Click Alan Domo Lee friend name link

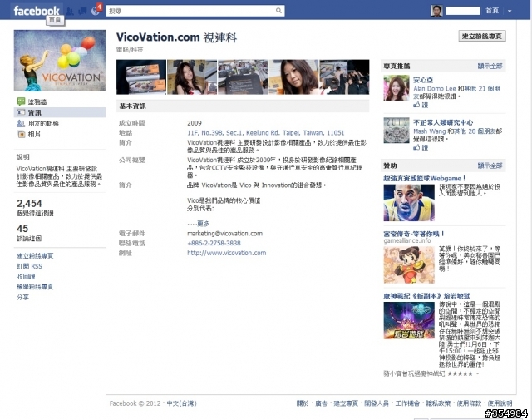(435, 89)
